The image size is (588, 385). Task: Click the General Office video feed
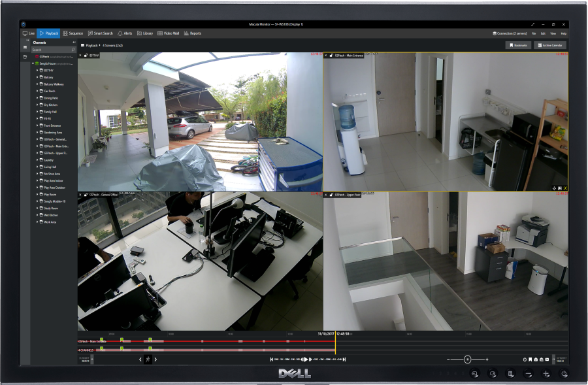tap(200, 261)
